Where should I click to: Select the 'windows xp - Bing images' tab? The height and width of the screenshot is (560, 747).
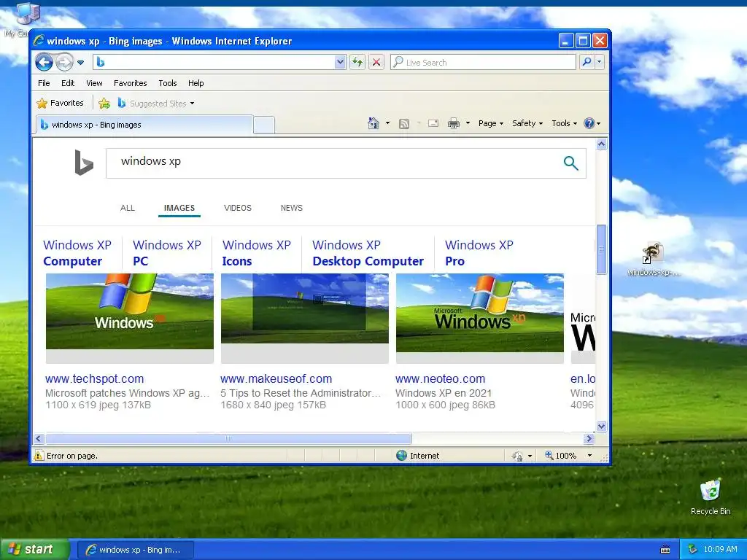[x=144, y=125]
